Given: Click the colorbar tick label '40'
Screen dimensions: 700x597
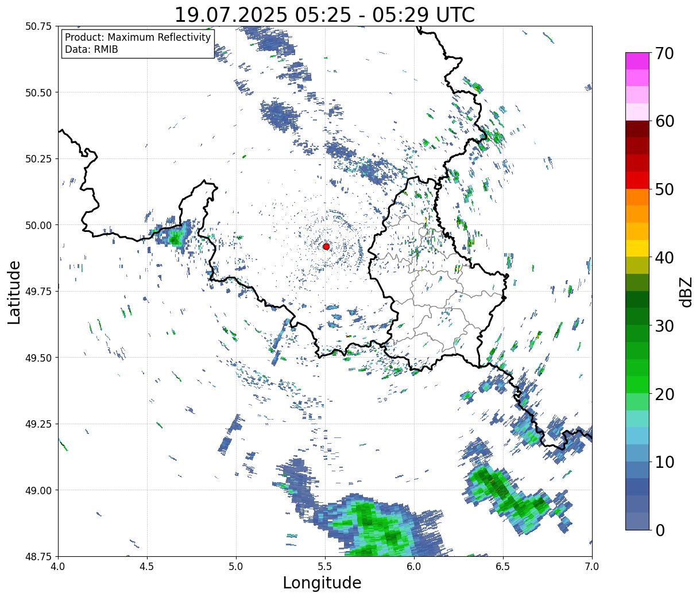Looking at the screenshot, I should click(x=664, y=257).
